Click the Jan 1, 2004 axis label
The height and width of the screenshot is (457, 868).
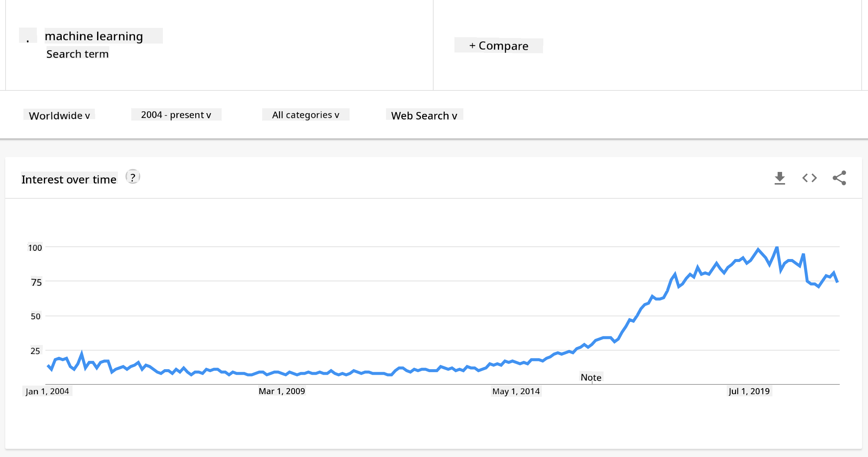47,391
